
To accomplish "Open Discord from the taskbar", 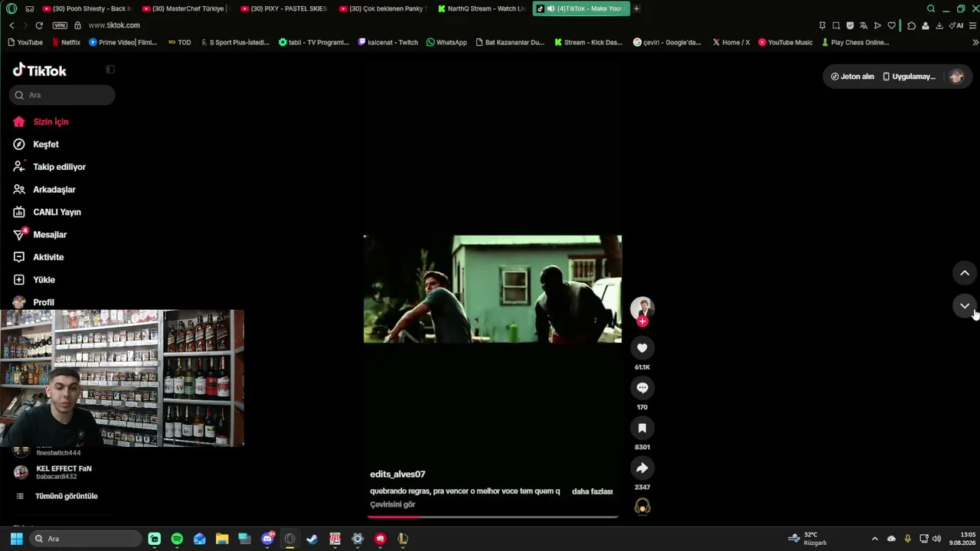I will coord(267,539).
